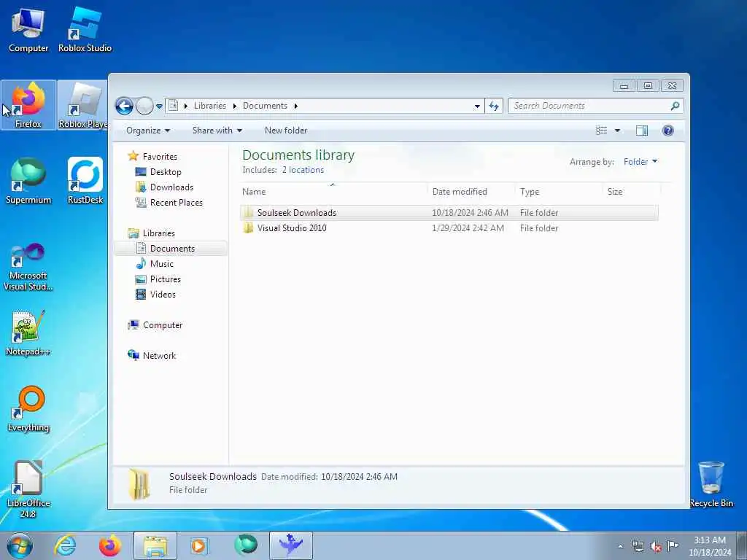Open Windows Media Player from taskbar

point(200,545)
